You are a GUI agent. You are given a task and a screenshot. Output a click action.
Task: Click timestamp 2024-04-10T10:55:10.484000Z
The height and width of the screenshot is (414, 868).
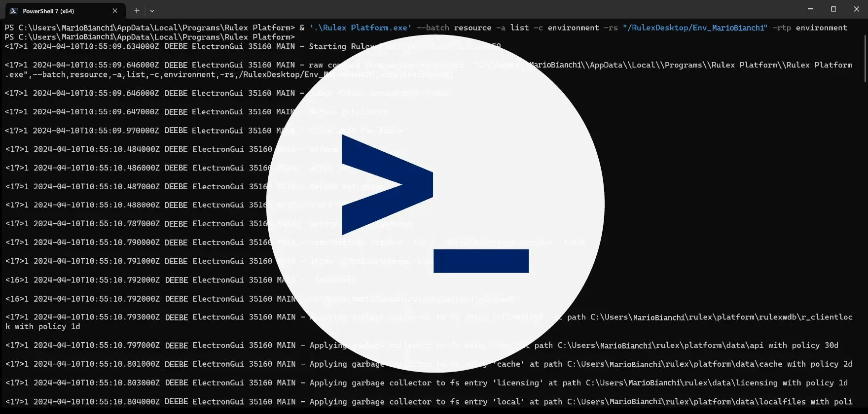tap(97, 149)
